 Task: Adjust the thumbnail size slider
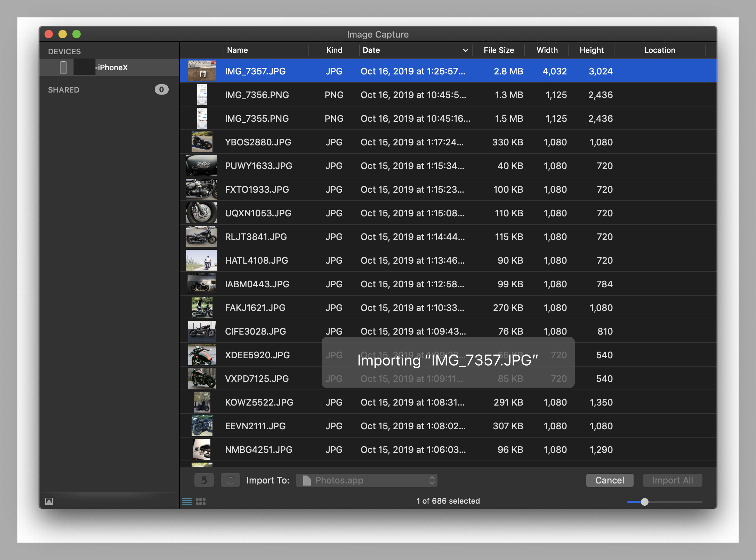644,502
